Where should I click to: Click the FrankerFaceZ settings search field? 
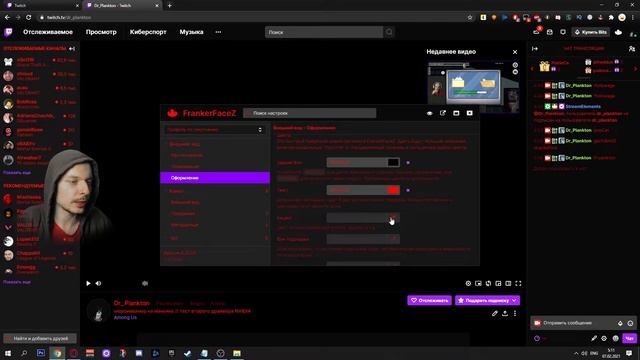(309, 113)
